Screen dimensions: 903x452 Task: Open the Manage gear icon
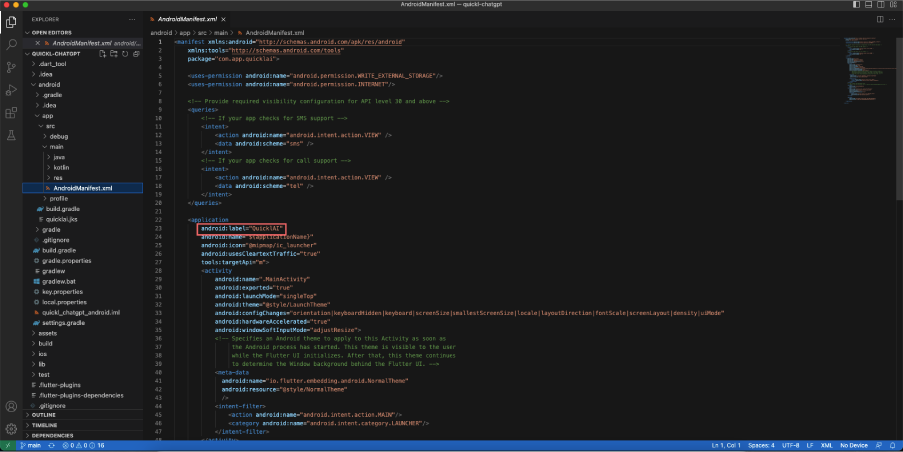click(11, 428)
